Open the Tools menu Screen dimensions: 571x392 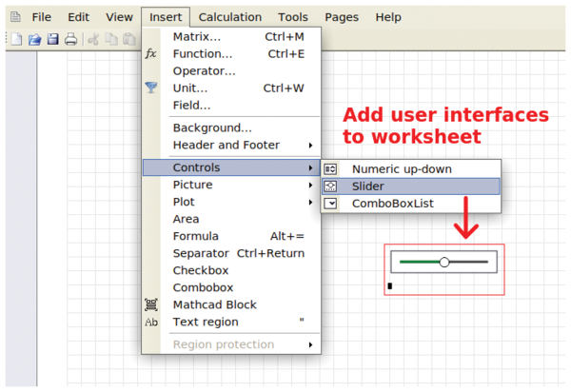point(293,17)
